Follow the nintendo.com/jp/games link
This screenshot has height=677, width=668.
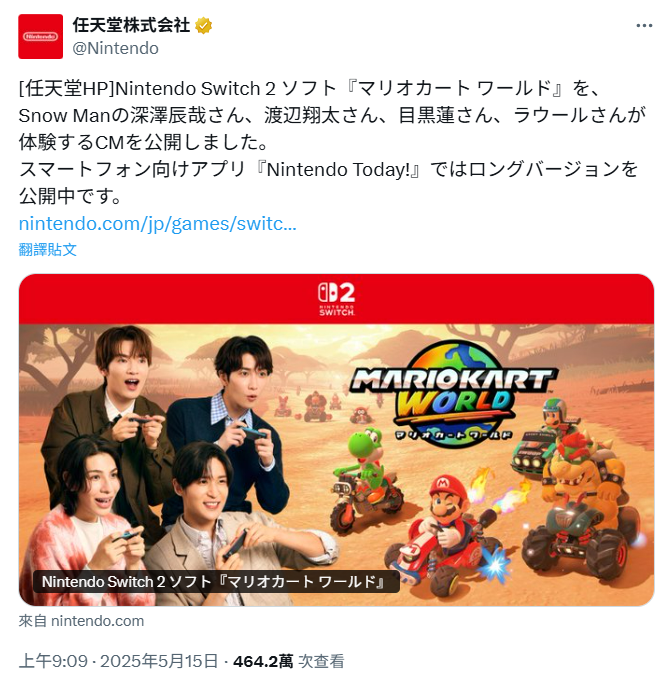coord(158,224)
